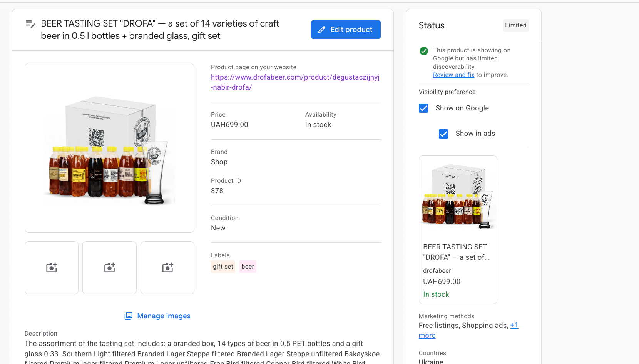Viewport: 639px width, 364px height.
Task: Click the Review and fix link
Action: point(453,75)
